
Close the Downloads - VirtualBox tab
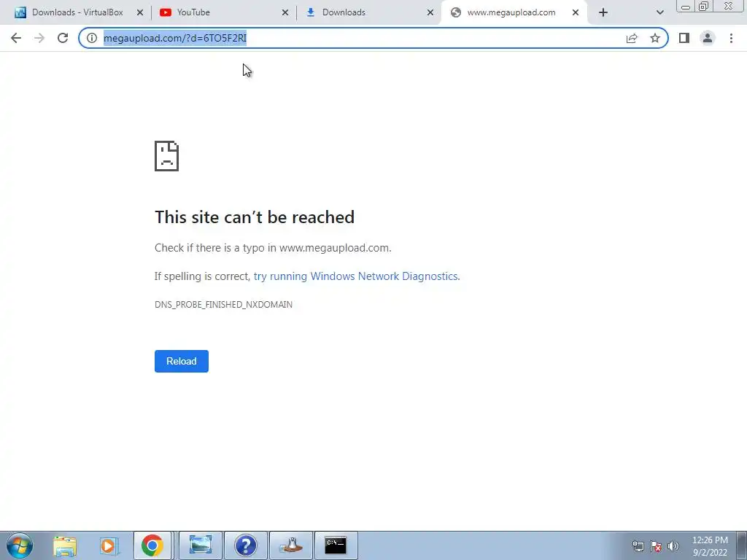pyautogui.click(x=140, y=12)
